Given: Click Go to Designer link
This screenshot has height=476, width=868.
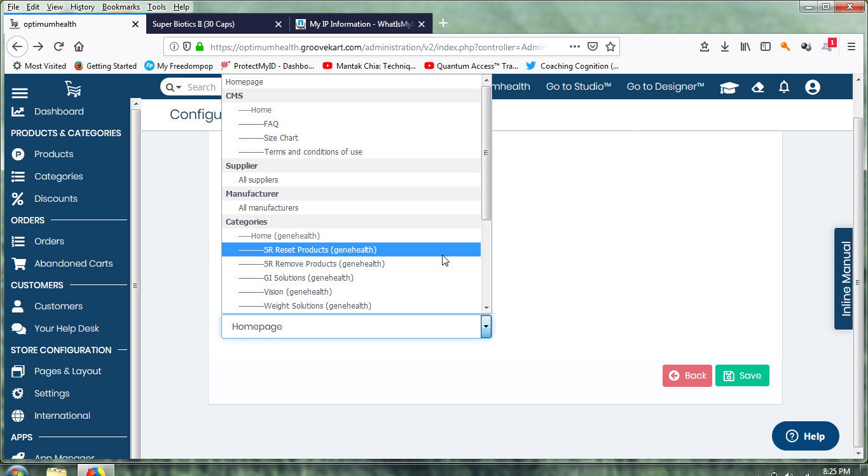Looking at the screenshot, I should (666, 87).
